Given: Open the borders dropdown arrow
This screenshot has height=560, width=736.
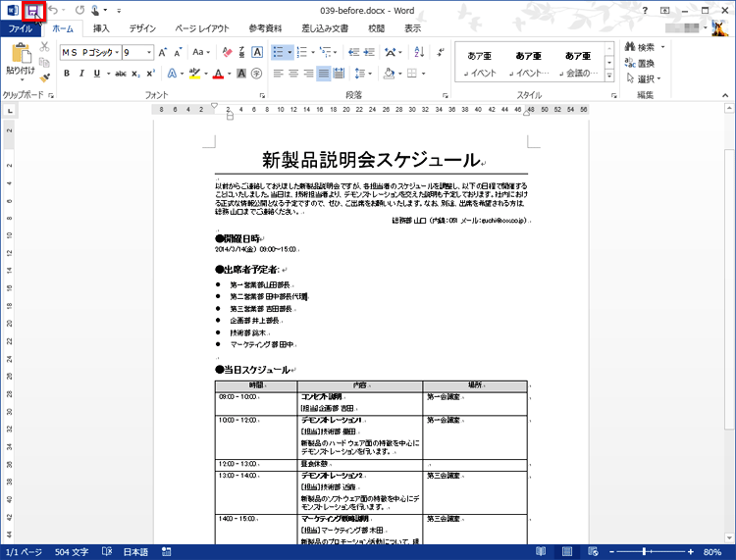Looking at the screenshot, I should (423, 74).
